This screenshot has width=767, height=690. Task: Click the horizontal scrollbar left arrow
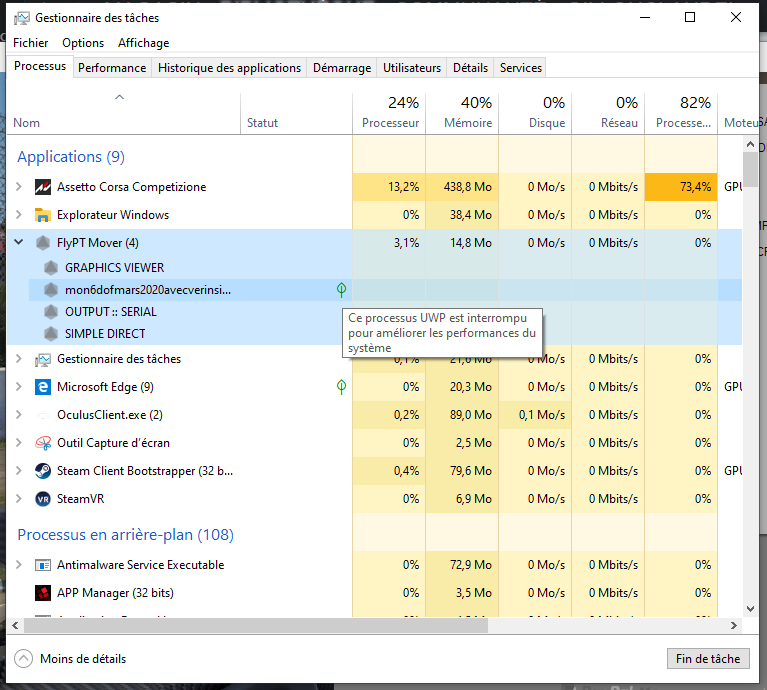coord(16,625)
